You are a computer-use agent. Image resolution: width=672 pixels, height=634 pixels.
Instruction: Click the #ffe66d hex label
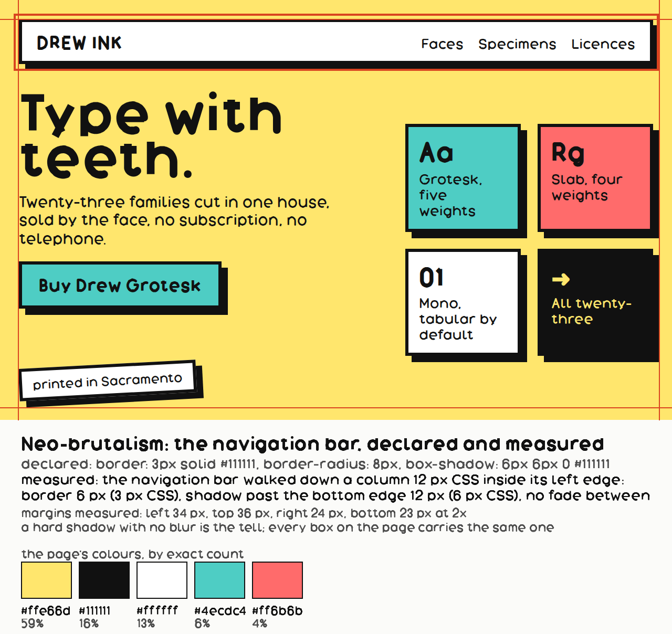(x=46, y=611)
